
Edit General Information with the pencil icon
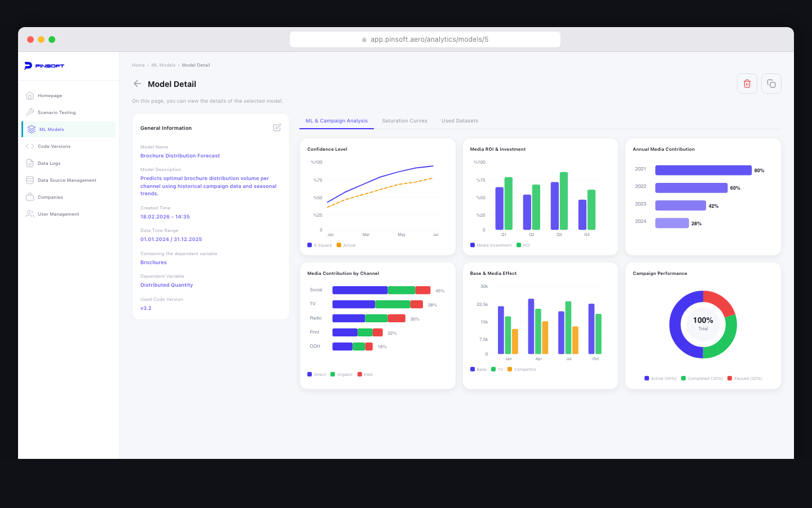pos(277,127)
